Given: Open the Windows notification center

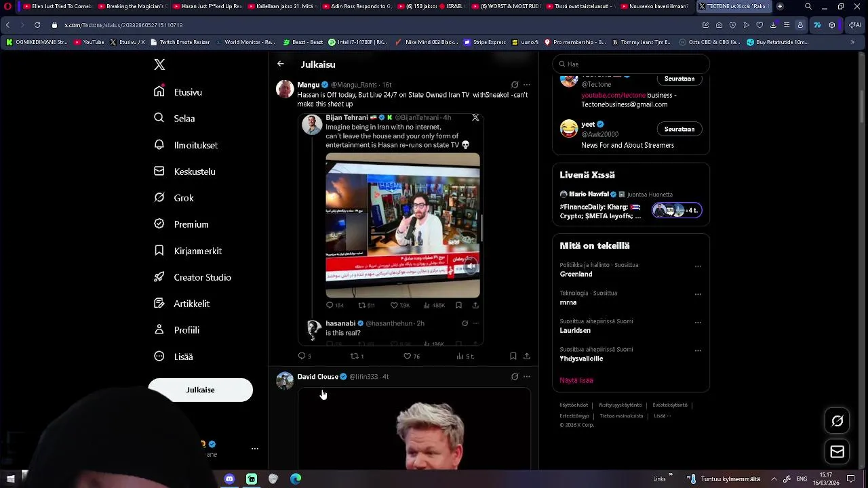Looking at the screenshot, I should tap(851, 479).
